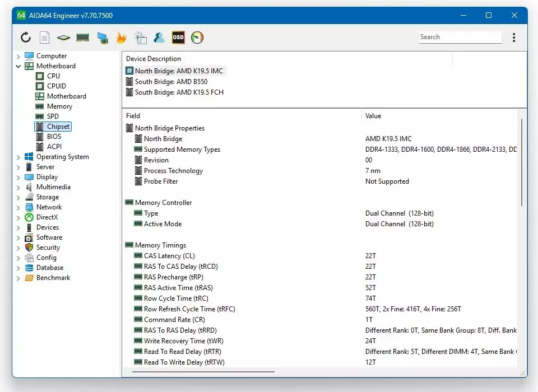Select the RAS Precharge (tRP) row
The width and height of the screenshot is (538, 392).
321,277
